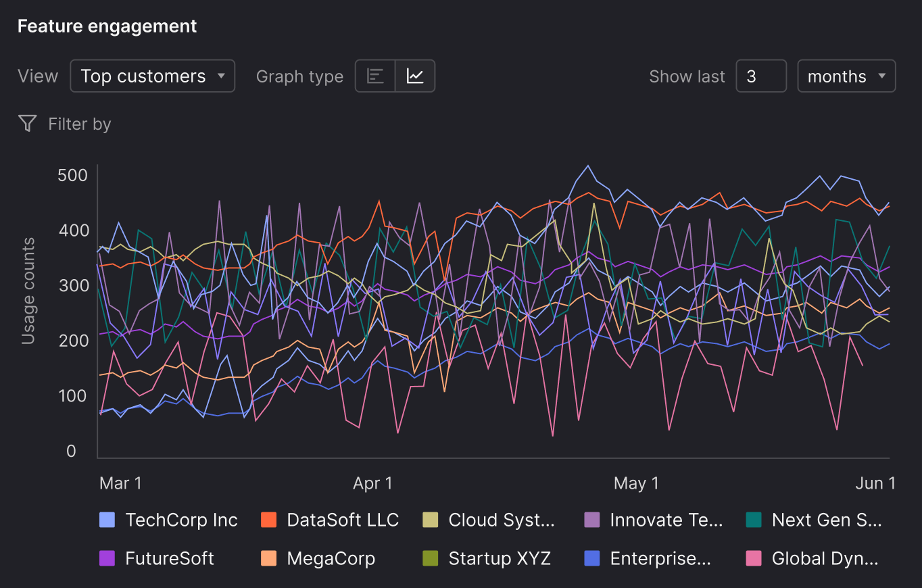922x588 pixels.
Task: Click the Show last label
Action: coord(687,76)
